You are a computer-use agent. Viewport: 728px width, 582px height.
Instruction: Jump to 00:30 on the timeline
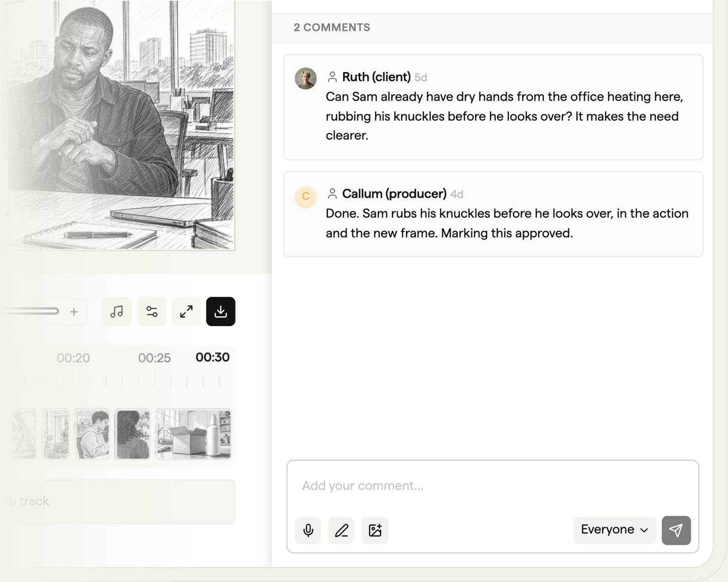(213, 357)
